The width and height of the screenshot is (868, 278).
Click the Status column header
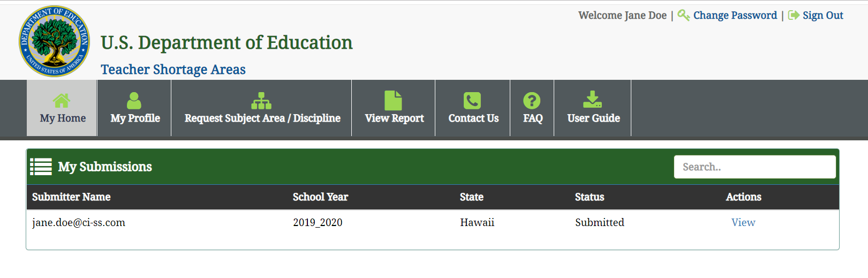click(589, 197)
